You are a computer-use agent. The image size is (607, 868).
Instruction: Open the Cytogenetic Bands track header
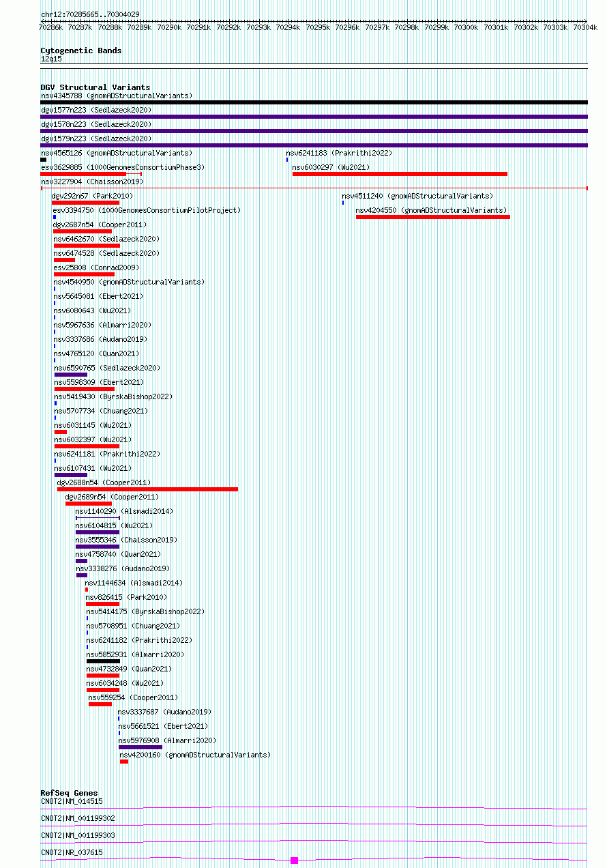coord(81,50)
